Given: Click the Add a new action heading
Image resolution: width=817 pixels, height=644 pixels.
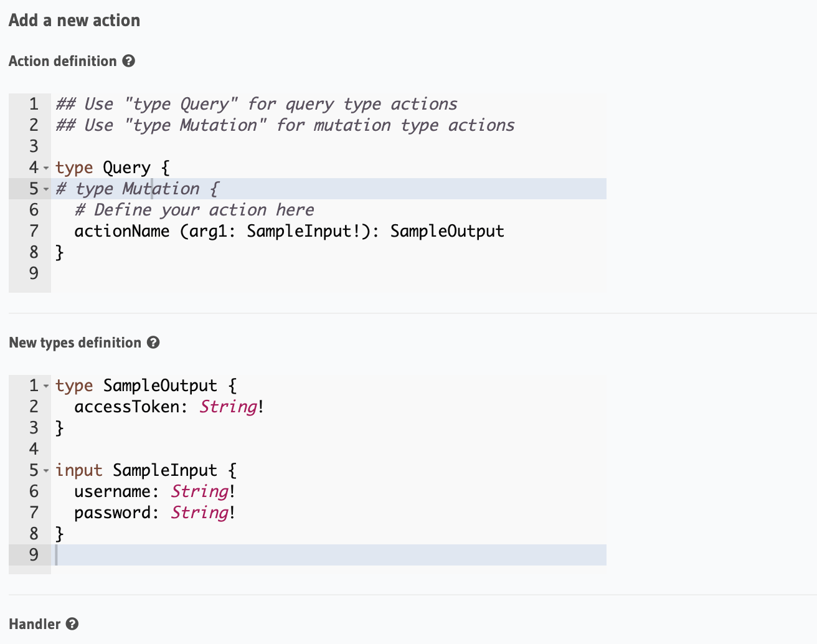Looking at the screenshot, I should click(x=73, y=20).
